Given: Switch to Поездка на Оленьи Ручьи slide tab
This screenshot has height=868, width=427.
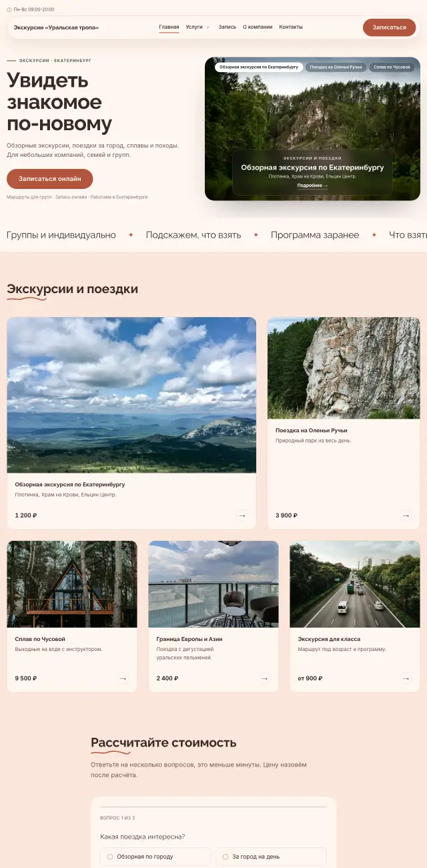Looking at the screenshot, I should point(336,67).
